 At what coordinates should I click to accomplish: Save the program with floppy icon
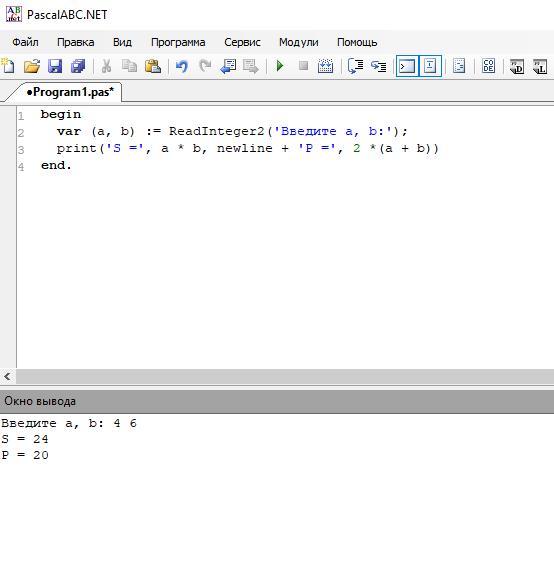click(x=55, y=67)
